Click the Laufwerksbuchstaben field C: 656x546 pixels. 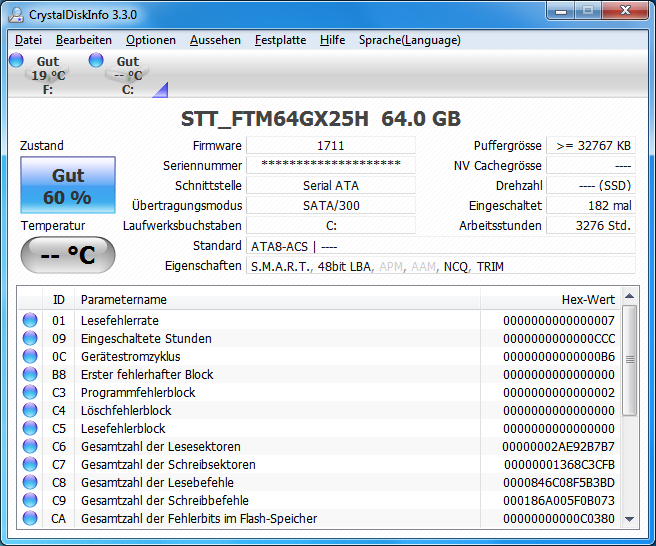tap(331, 226)
